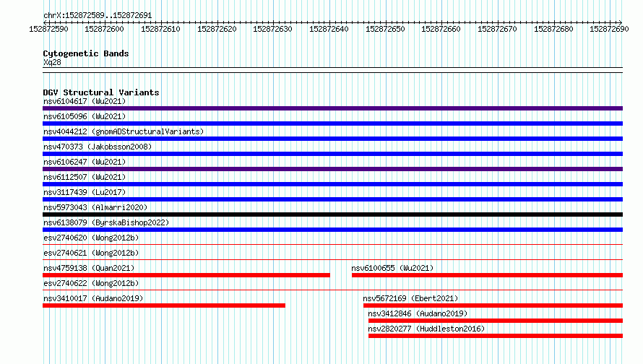Click ruler position 152872640
Screen dimensions: 643x364
pos(329,29)
